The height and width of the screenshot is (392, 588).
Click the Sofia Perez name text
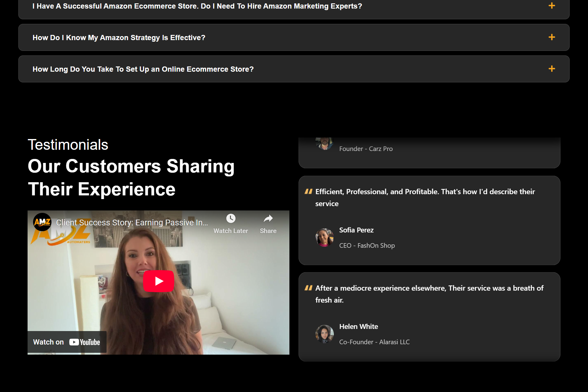point(356,230)
